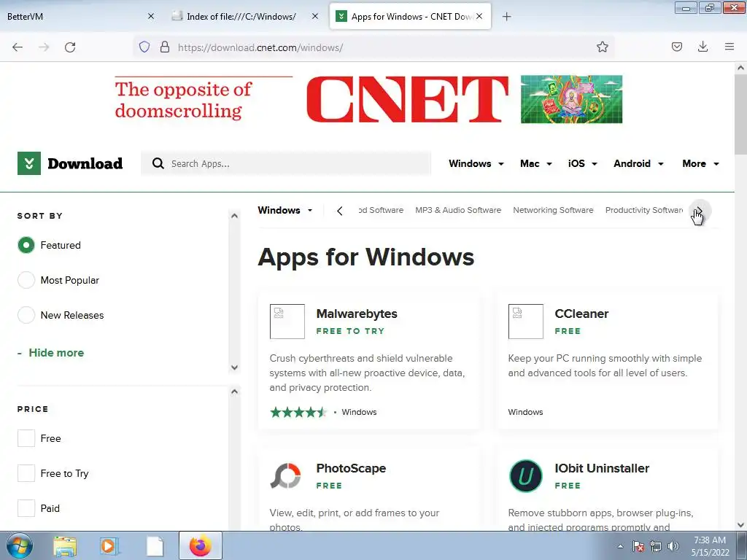Screen dimensions: 747x560
Task: Switch to the BetterVM tab
Action: coord(81,16)
